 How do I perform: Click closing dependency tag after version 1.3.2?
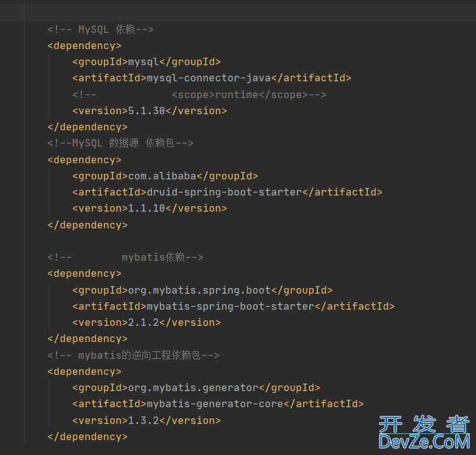pyautogui.click(x=88, y=437)
